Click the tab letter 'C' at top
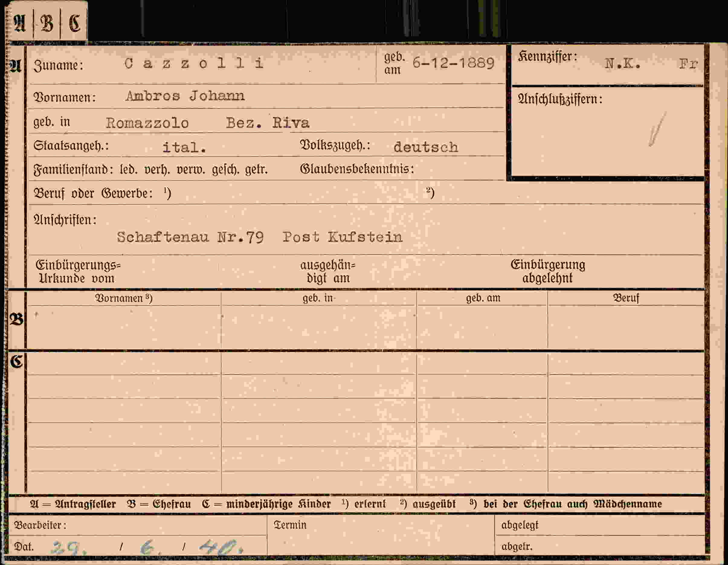728x565 pixels. click(74, 23)
